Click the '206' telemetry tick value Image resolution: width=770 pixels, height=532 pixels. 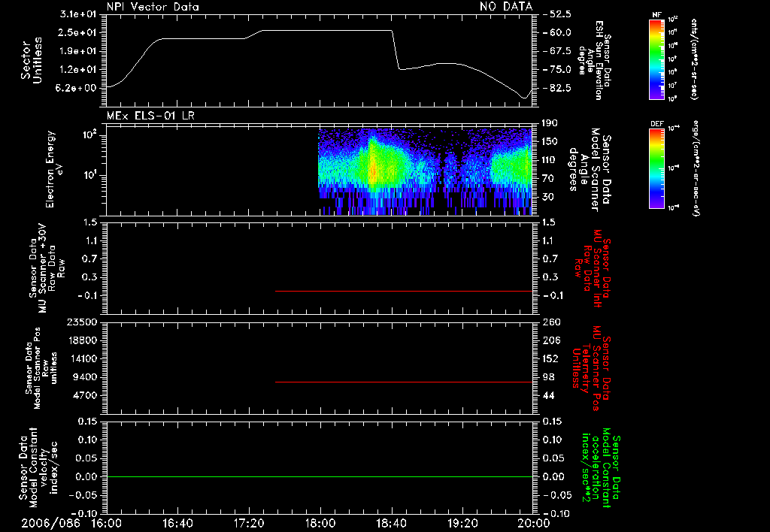point(551,340)
